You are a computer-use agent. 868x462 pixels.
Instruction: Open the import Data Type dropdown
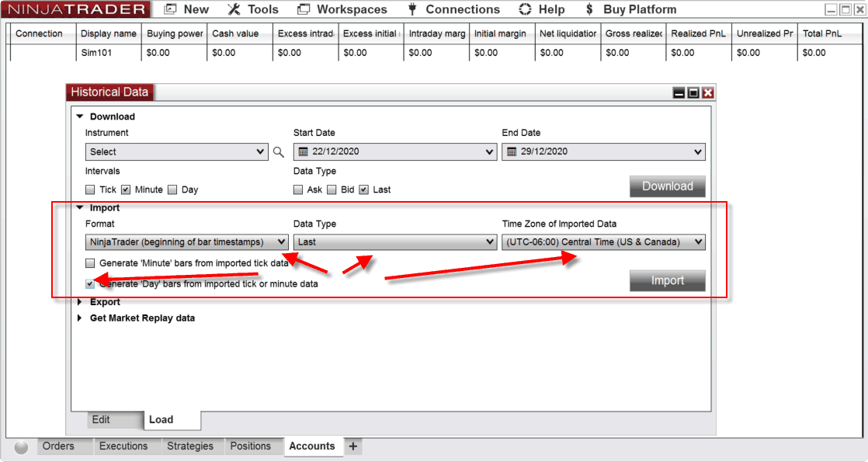[394, 242]
